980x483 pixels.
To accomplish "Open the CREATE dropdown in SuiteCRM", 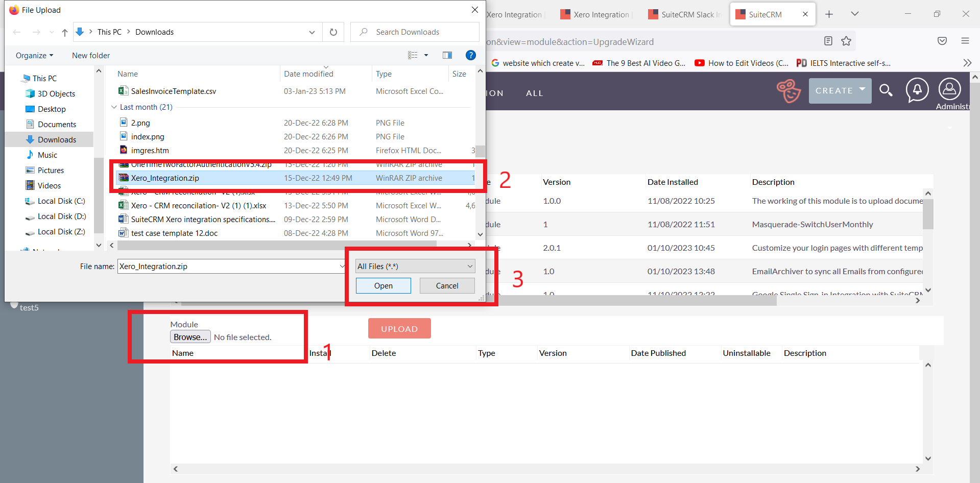I will tap(840, 91).
